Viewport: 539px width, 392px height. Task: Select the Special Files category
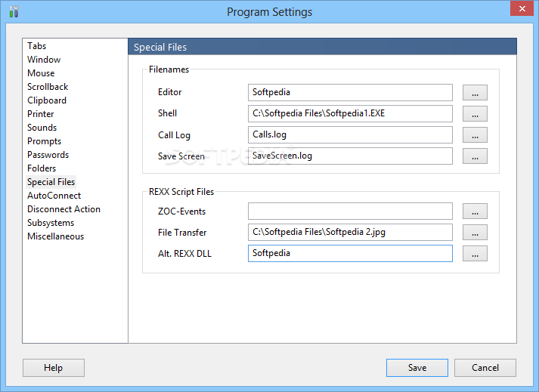(51, 182)
